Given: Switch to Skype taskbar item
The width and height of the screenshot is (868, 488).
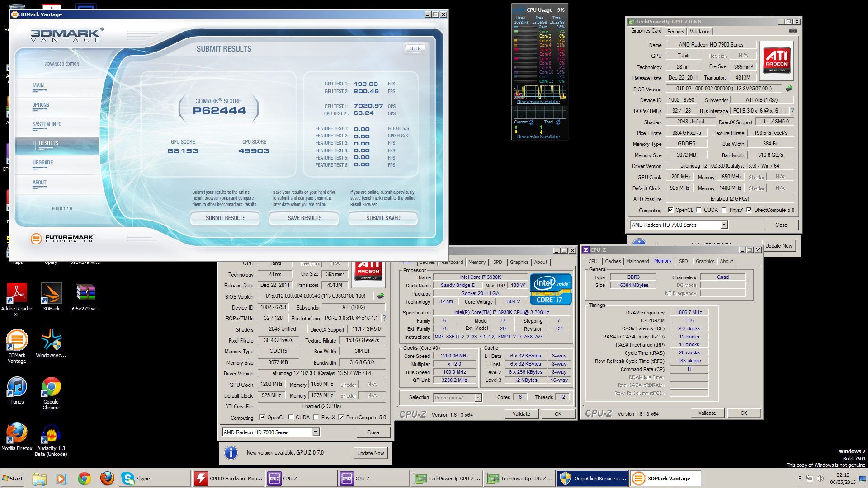Looking at the screenshot, I should [155, 479].
